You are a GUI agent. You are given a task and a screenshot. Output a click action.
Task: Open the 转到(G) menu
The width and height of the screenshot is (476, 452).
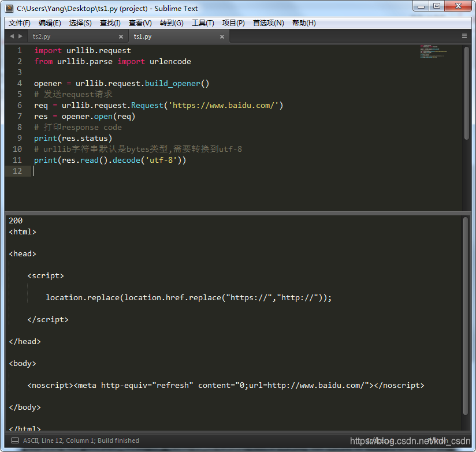(x=172, y=23)
